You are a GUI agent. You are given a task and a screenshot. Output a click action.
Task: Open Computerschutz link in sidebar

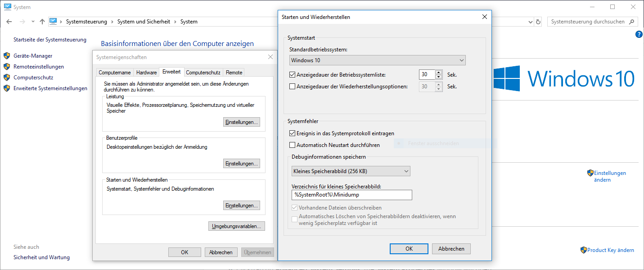33,78
